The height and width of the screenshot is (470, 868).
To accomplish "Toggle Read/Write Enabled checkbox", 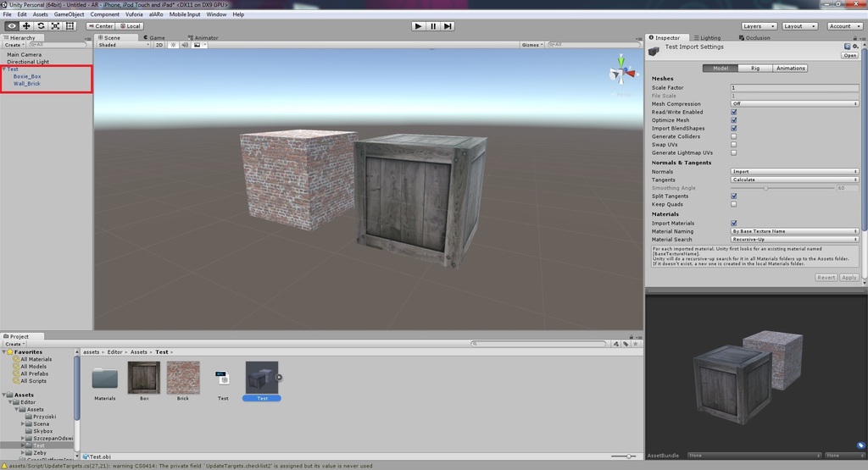I will (733, 113).
